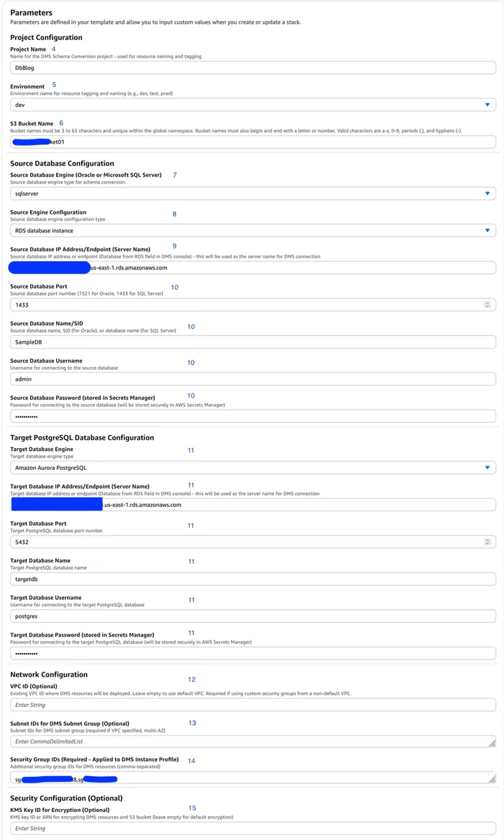
Task: Click the Target Database Username field postgres
Action: [253, 616]
